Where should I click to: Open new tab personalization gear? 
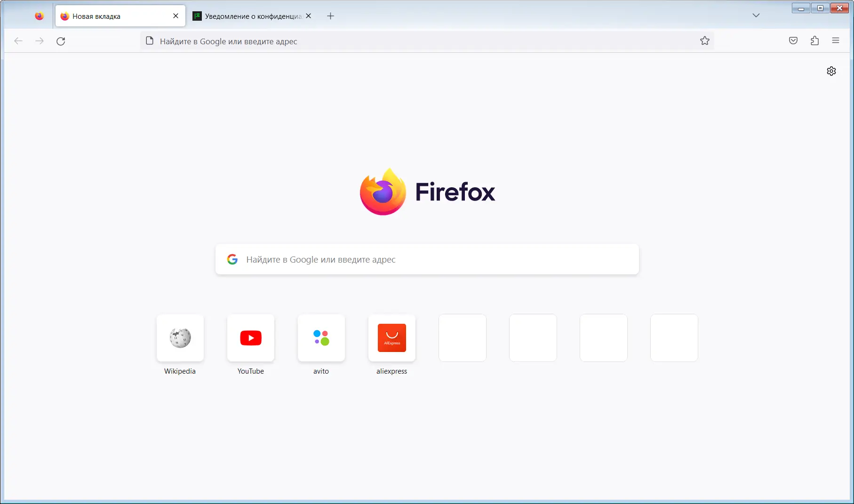click(x=831, y=71)
